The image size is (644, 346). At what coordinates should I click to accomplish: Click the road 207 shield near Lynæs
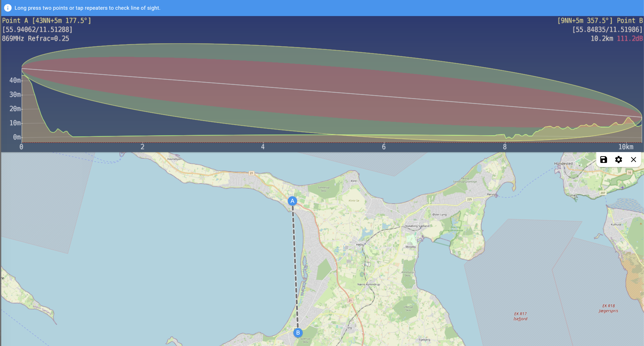[603, 193]
